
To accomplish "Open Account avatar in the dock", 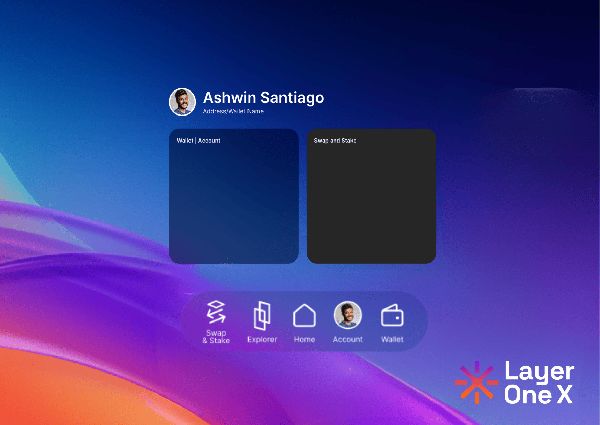I will point(347,315).
